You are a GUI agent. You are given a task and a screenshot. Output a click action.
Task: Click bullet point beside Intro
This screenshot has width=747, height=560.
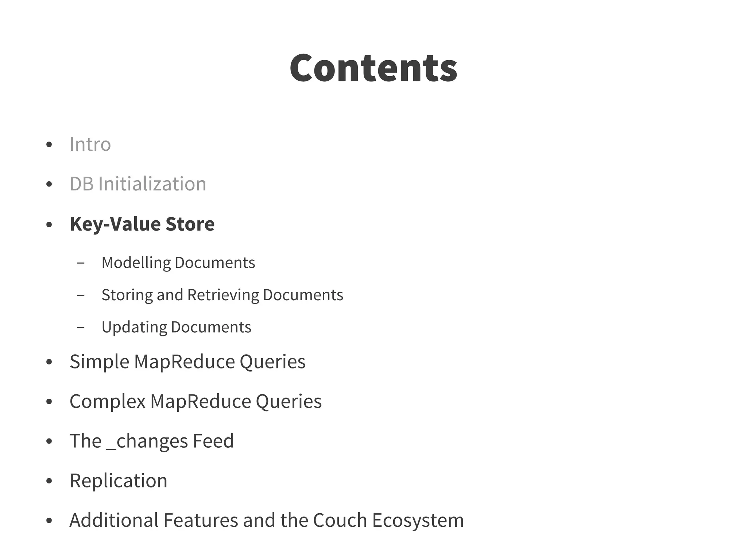click(x=49, y=145)
